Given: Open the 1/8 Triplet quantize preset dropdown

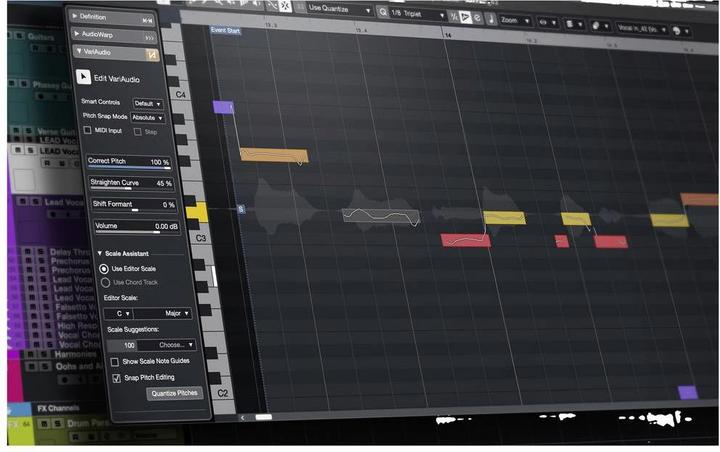Looking at the screenshot, I should [x=418, y=14].
